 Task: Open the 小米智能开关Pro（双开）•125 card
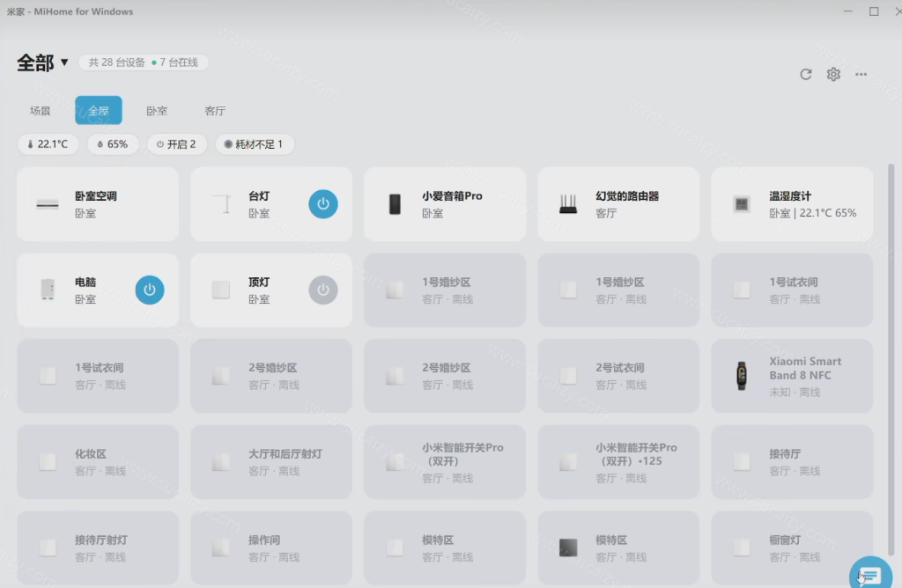(618, 461)
